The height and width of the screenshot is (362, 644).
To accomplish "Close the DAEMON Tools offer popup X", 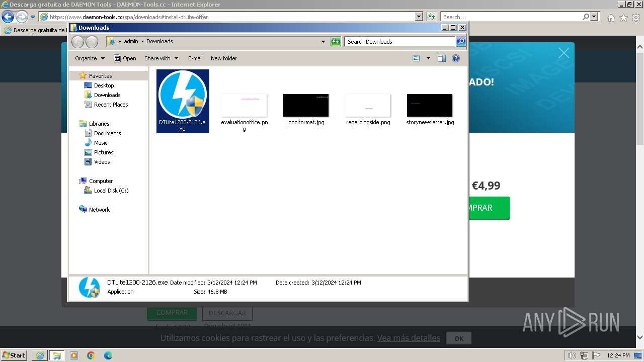I will (x=563, y=53).
